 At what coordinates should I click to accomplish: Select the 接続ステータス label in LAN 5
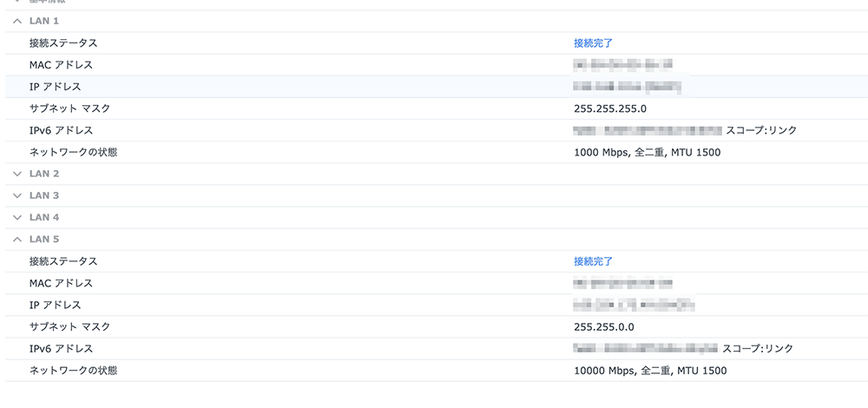pos(63,261)
